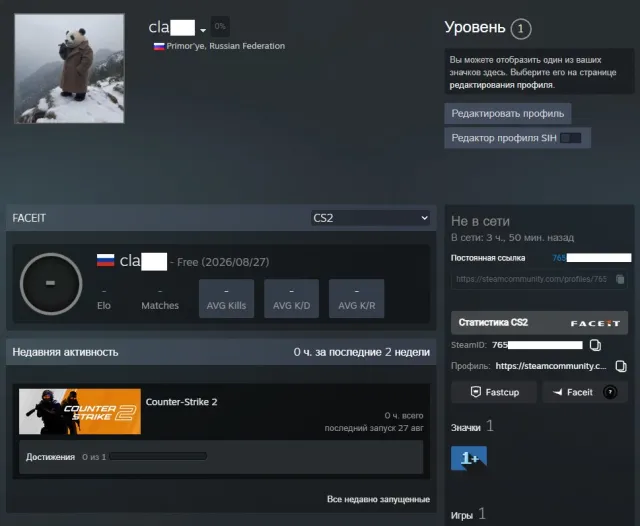Open the panda profile avatar image
Screen dimensions: 640x526
click(x=69, y=68)
